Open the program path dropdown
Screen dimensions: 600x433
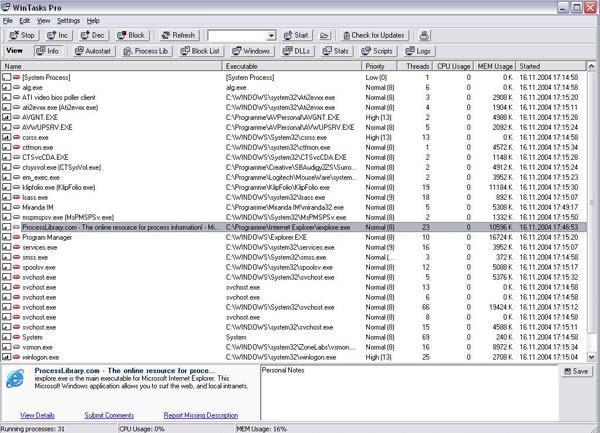270,35
